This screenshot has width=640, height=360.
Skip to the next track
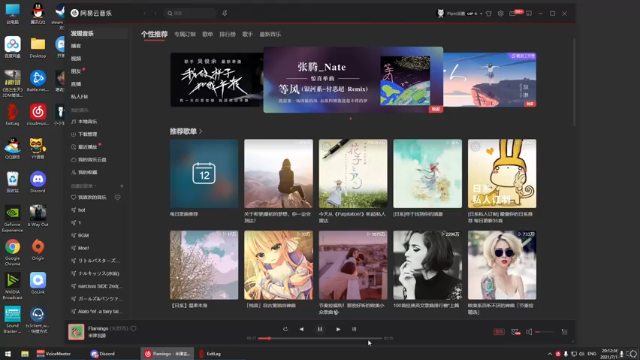click(x=338, y=329)
